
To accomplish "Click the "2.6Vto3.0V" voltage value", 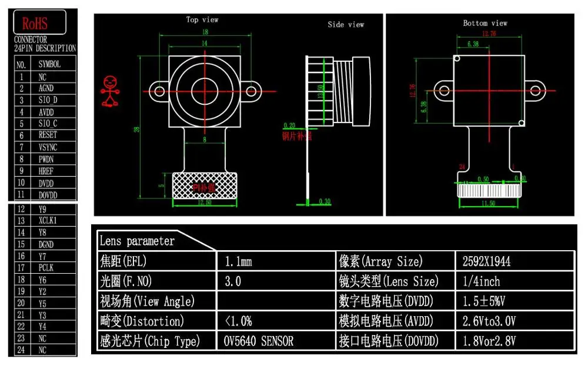I will [x=489, y=321].
